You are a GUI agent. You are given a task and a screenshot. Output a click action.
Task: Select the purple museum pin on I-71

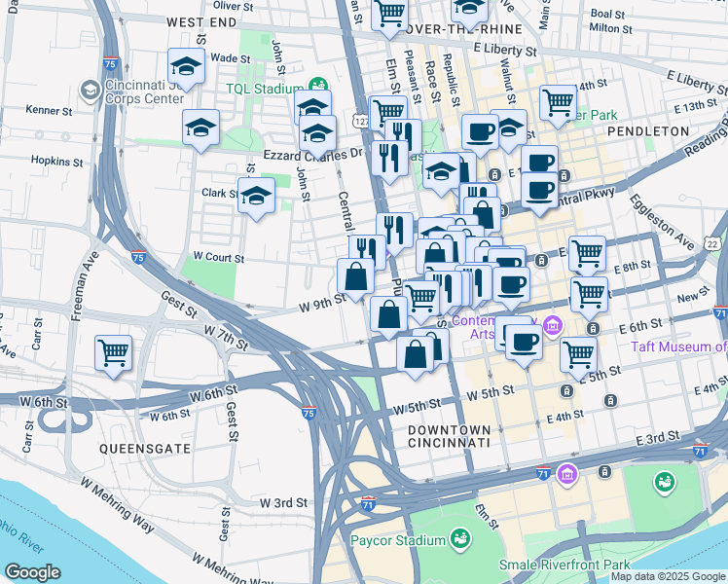(x=567, y=475)
